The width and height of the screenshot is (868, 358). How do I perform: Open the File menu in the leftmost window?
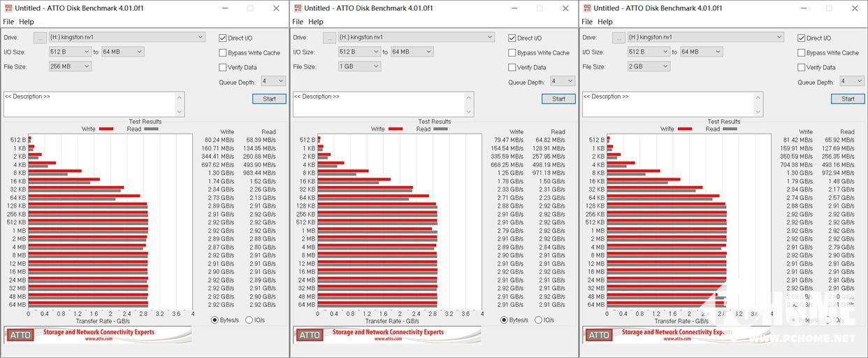tap(8, 22)
